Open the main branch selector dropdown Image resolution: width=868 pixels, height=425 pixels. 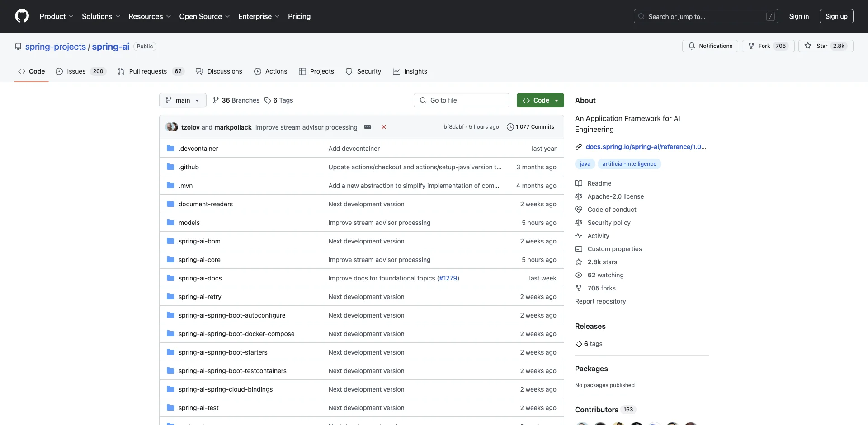[x=183, y=100]
